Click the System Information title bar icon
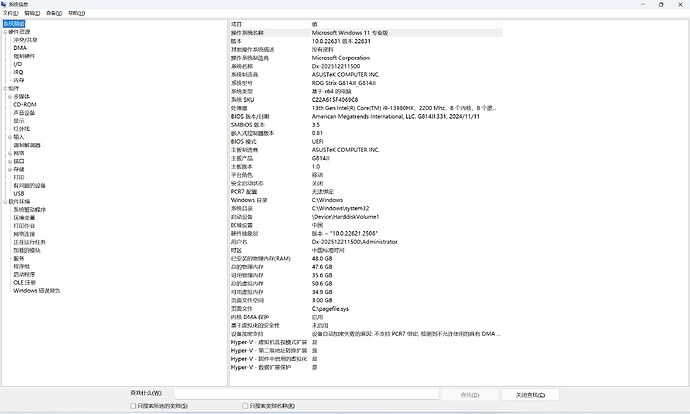 (x=5, y=4)
